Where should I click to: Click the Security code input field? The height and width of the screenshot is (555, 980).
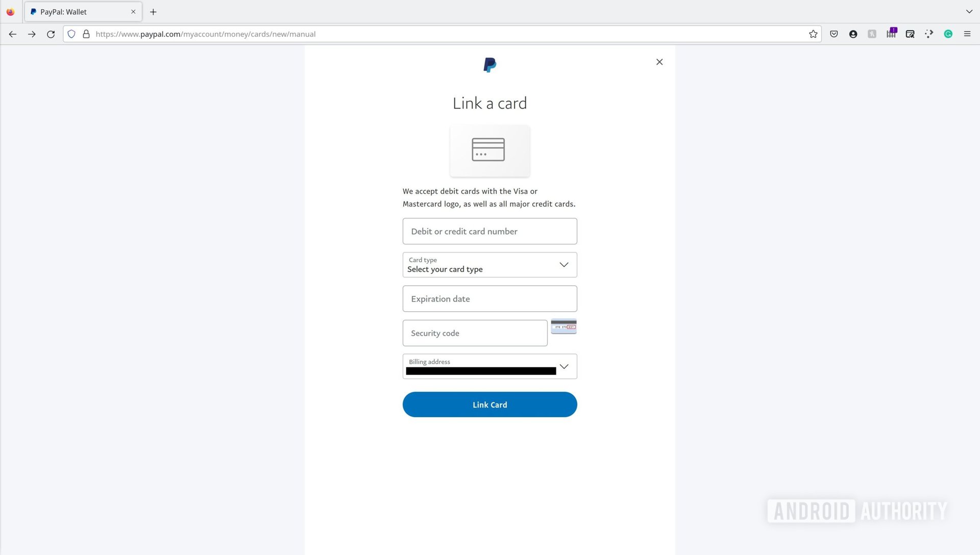pos(475,332)
